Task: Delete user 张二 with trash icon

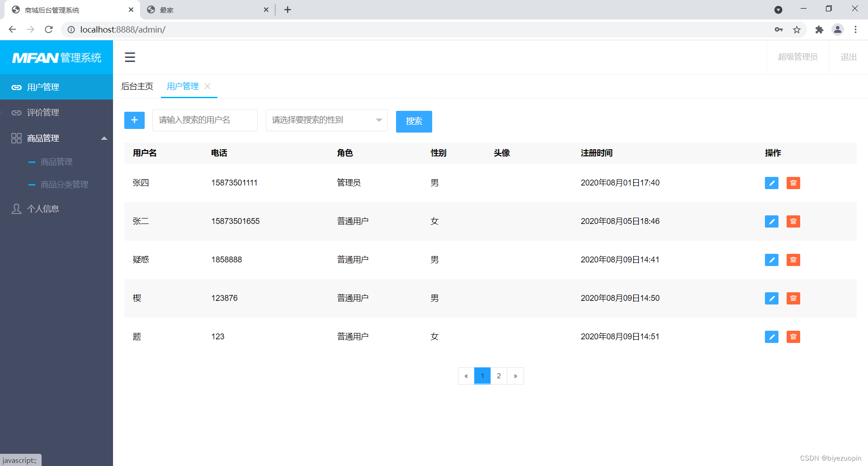Action: (x=793, y=222)
